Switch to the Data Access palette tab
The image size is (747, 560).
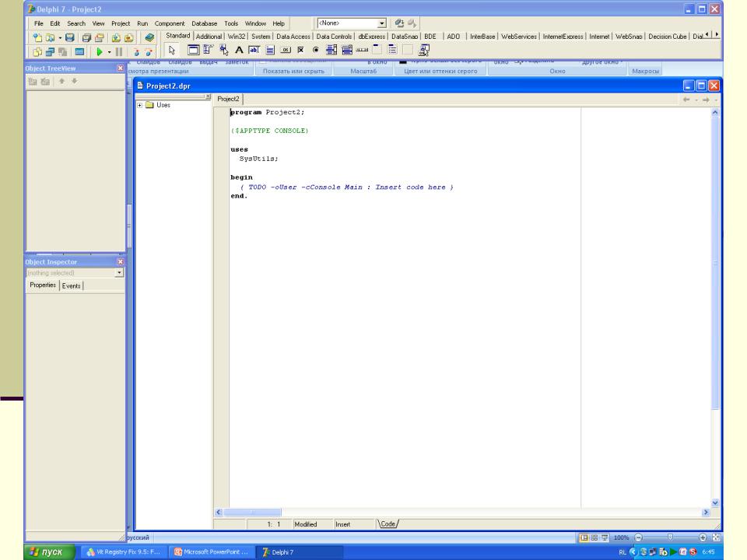[293, 37]
